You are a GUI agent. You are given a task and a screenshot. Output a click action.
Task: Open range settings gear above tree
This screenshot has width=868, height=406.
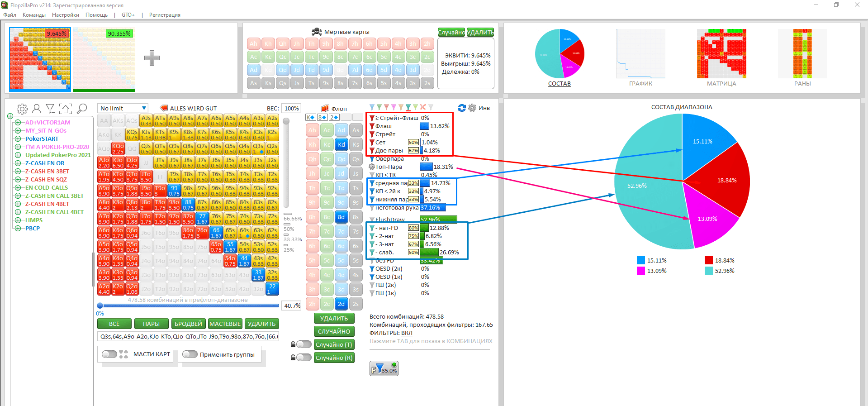pyautogui.click(x=22, y=109)
